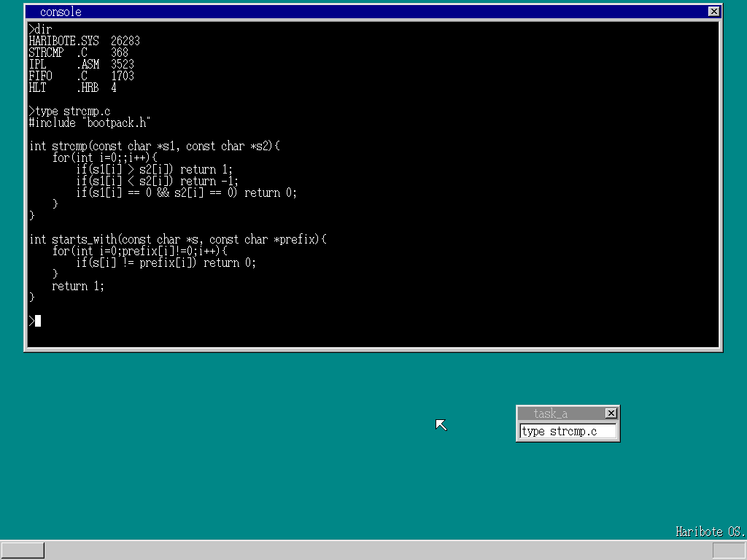The width and height of the screenshot is (747, 560).
Task: Click the 26283 file size value
Action: tap(125, 41)
